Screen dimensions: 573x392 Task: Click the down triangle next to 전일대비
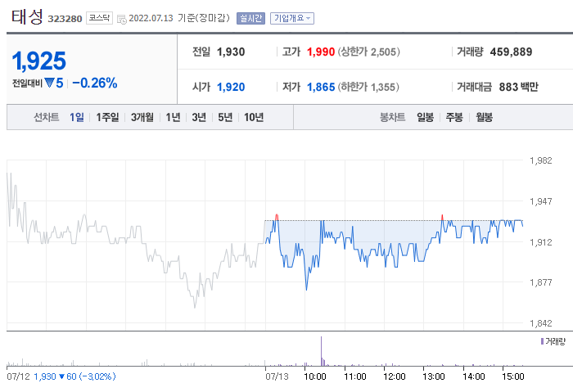coord(49,83)
